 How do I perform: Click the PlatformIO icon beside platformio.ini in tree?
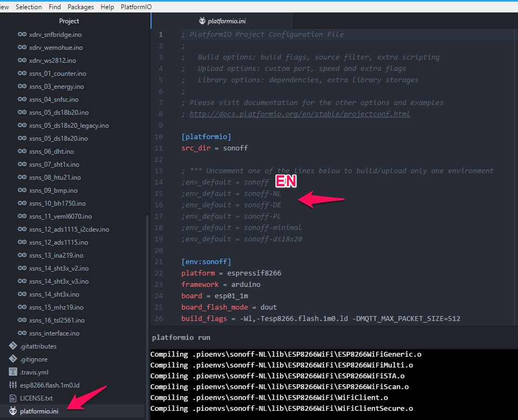[13, 411]
